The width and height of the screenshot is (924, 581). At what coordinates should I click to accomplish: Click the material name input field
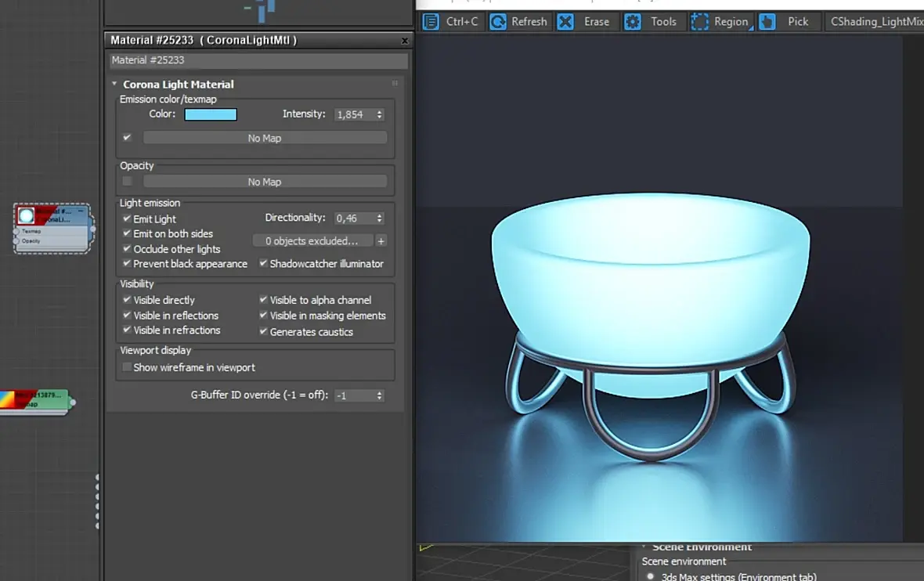click(x=258, y=60)
